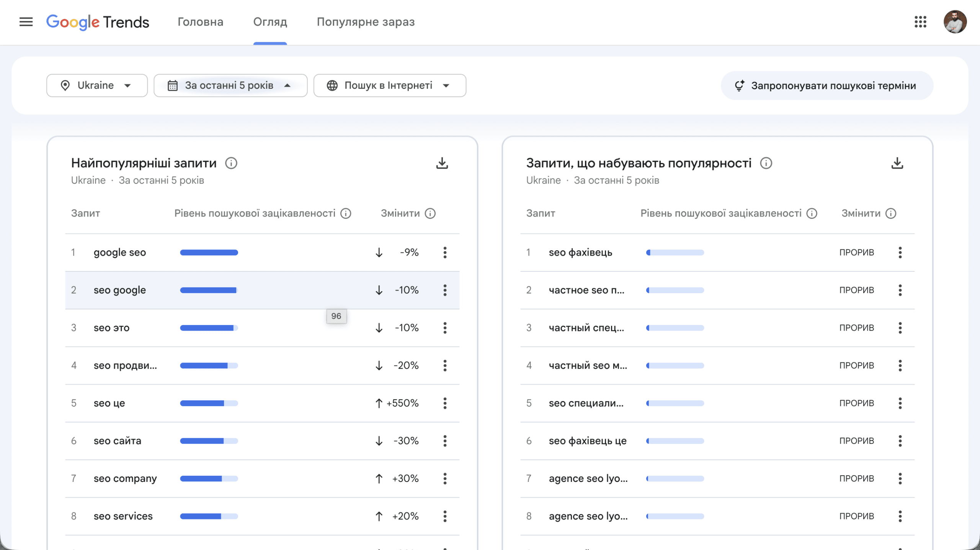Viewport: 980px width, 550px height.
Task: Open the Ukraine region dropdown
Action: [97, 85]
